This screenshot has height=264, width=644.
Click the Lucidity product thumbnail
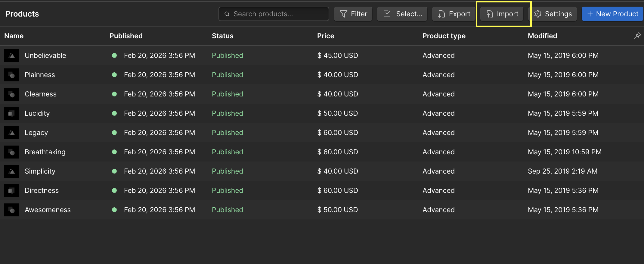coord(11,113)
